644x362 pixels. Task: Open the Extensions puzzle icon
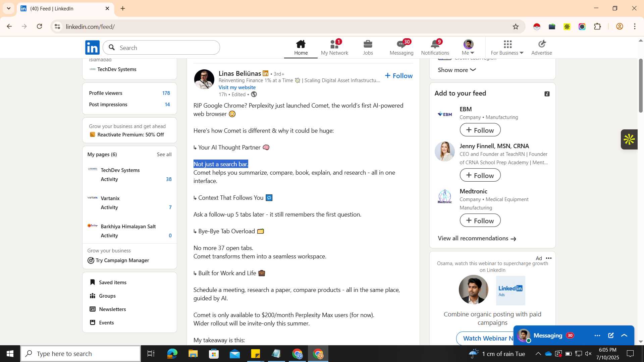(x=597, y=26)
